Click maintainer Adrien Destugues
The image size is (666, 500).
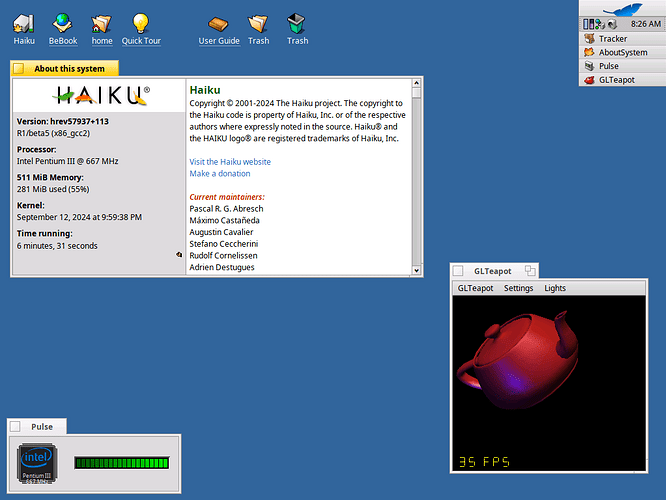tap(222, 267)
